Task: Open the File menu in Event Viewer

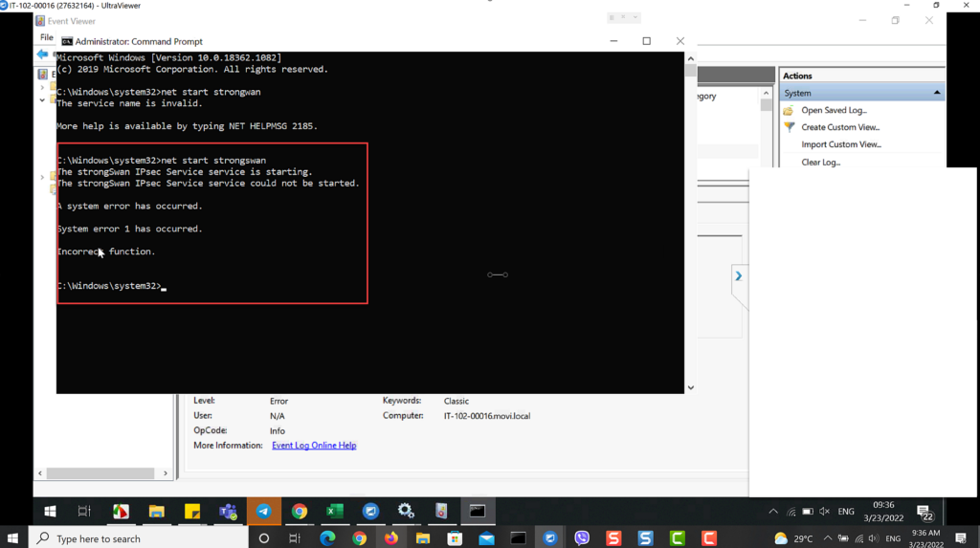Action: (x=46, y=37)
